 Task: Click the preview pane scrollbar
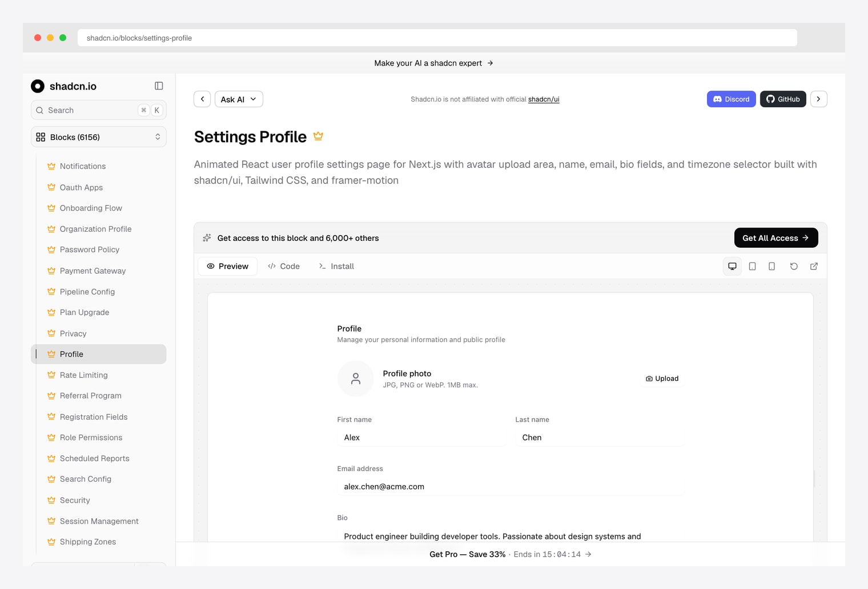tap(814, 478)
